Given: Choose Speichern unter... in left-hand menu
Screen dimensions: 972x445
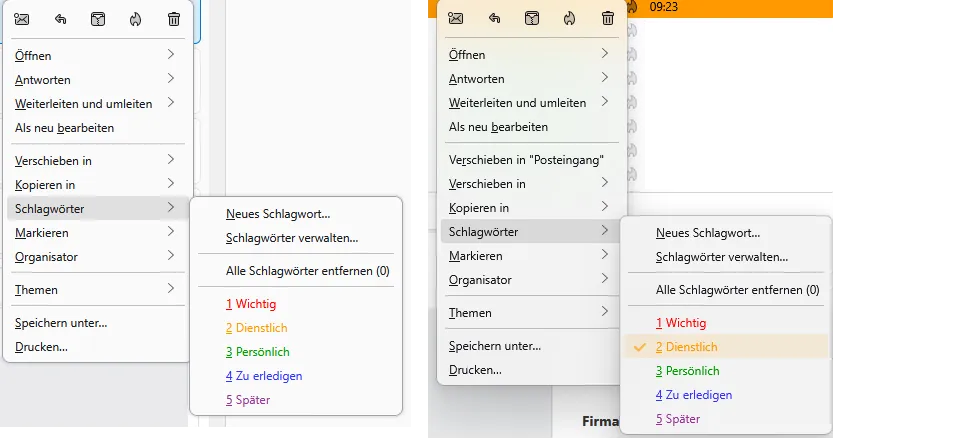Looking at the screenshot, I should 96,323.
